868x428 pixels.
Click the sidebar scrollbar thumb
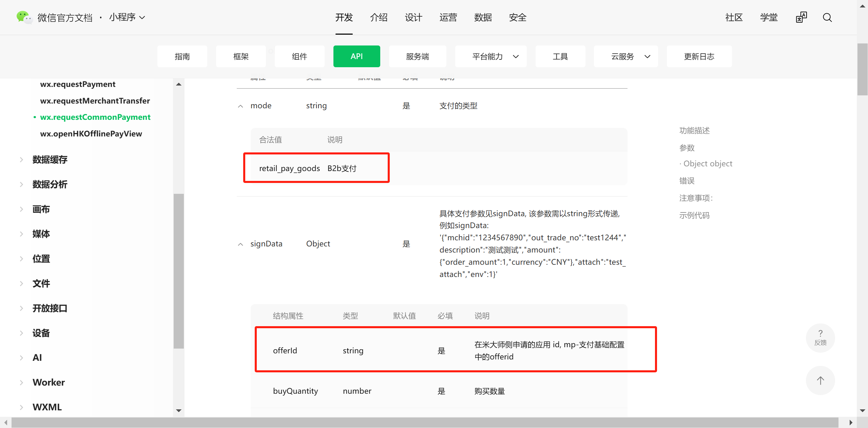pyautogui.click(x=178, y=271)
